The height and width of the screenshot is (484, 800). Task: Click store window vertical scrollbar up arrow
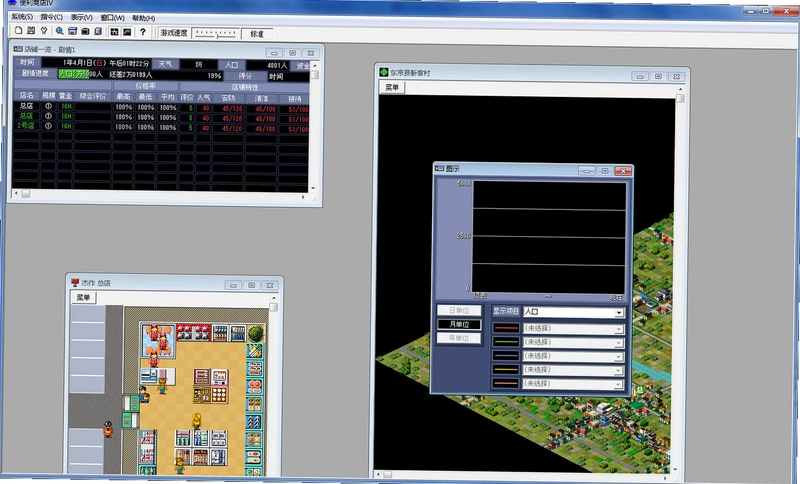click(x=273, y=298)
